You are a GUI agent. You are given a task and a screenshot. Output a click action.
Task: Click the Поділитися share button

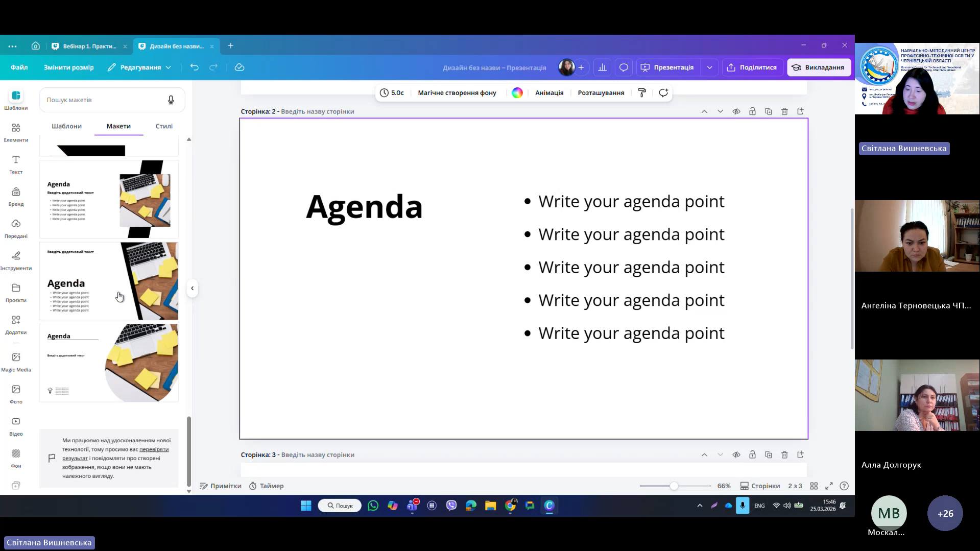pos(752,67)
